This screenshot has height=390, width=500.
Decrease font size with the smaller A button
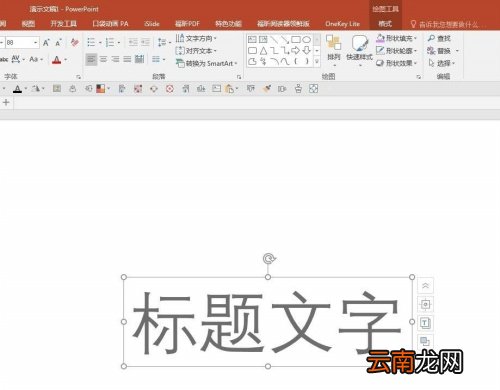58,42
